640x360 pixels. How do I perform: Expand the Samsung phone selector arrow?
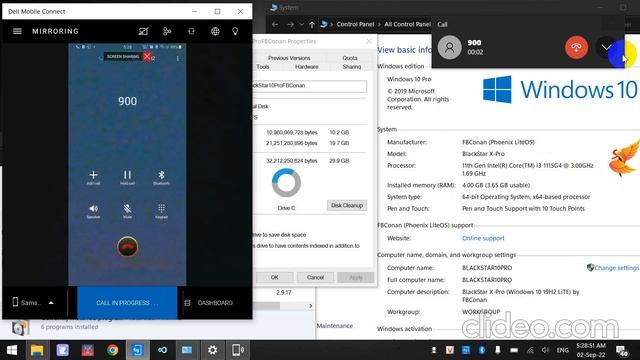[51, 302]
